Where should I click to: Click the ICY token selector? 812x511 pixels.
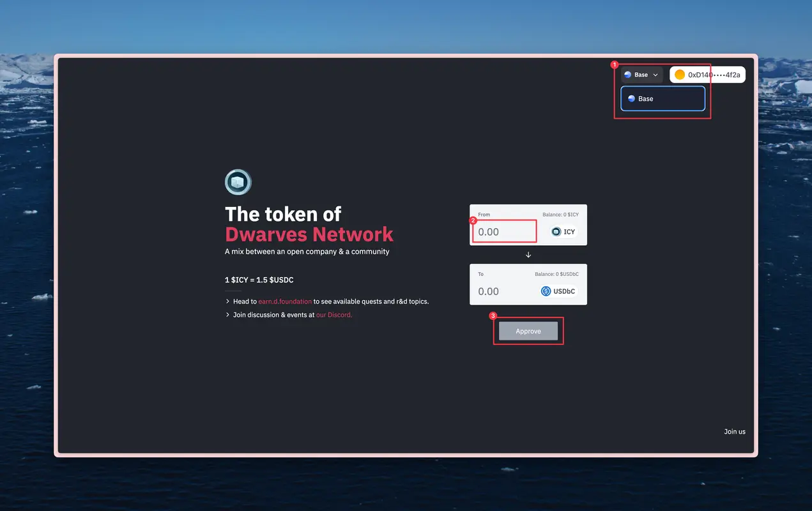click(x=563, y=232)
